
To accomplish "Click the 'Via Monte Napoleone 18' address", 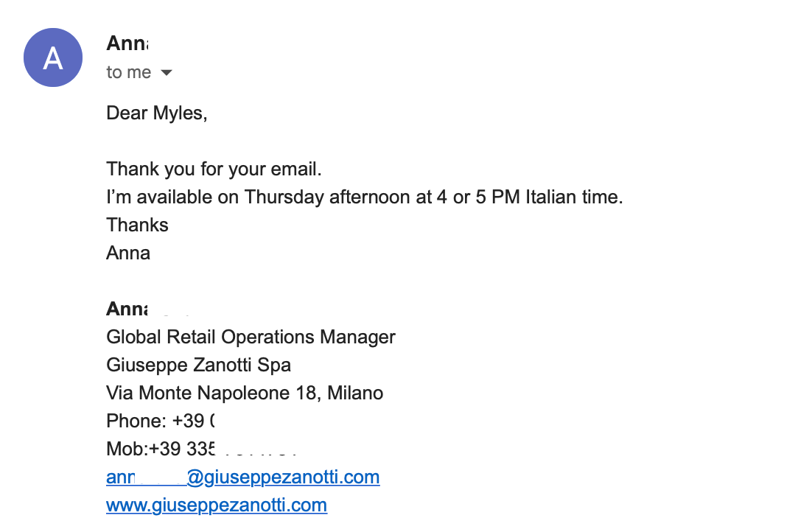I will pos(211,393).
